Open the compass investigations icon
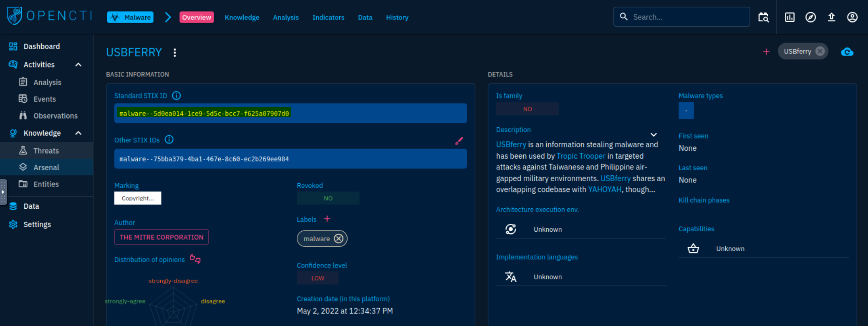This screenshot has width=868, height=326. 810,17
